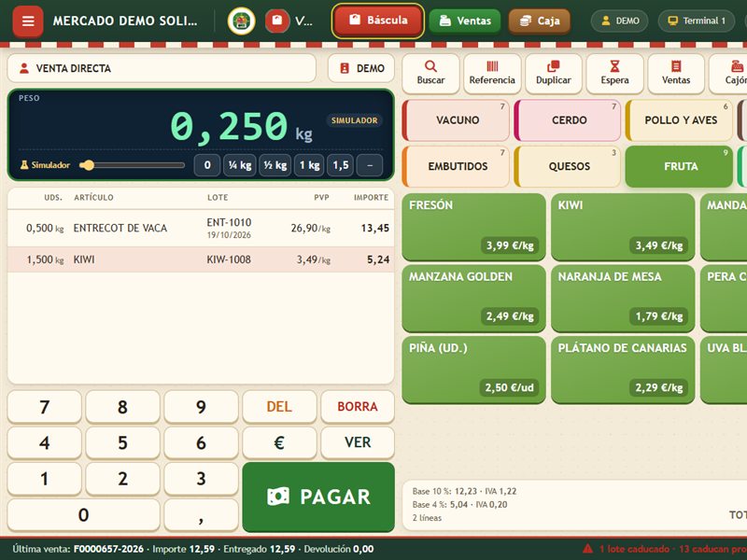Open Buscar search tool
The image size is (747, 560).
tap(430, 74)
